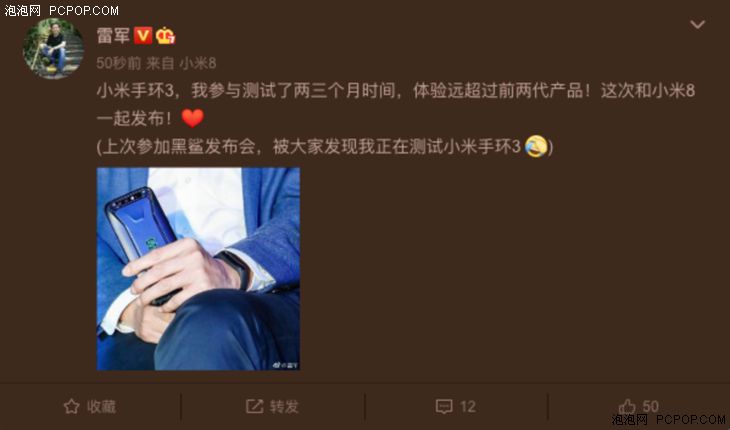Click the 转发 repost arrow icon

click(x=255, y=406)
